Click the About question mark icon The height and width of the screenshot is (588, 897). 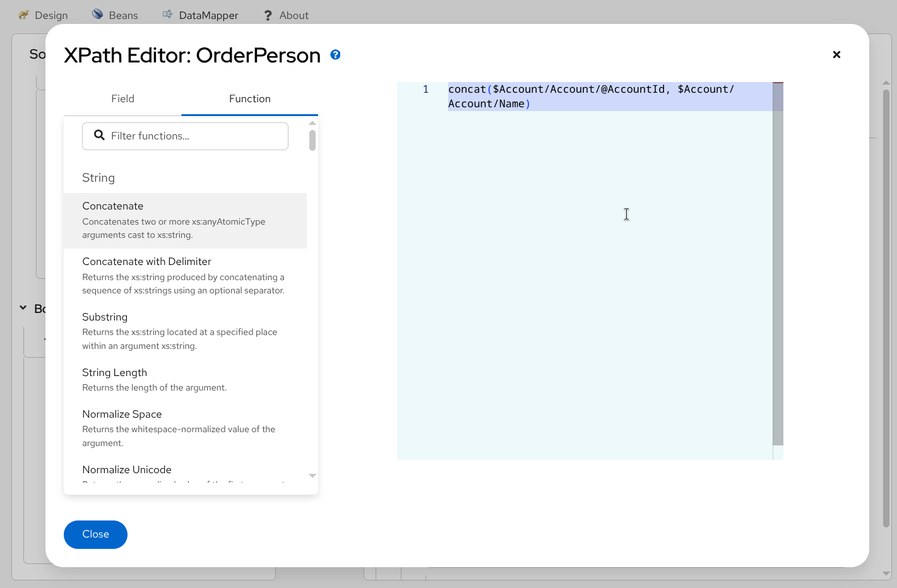coord(268,15)
